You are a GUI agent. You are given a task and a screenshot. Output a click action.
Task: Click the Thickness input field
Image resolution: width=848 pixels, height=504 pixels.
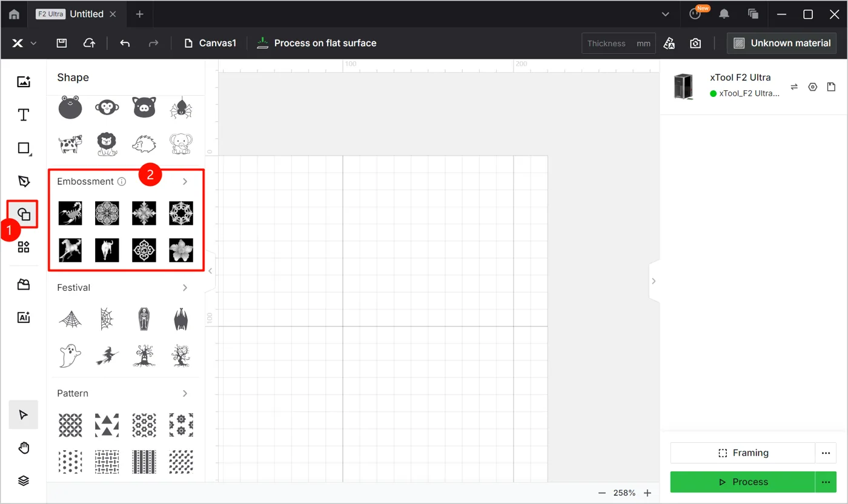coord(618,43)
